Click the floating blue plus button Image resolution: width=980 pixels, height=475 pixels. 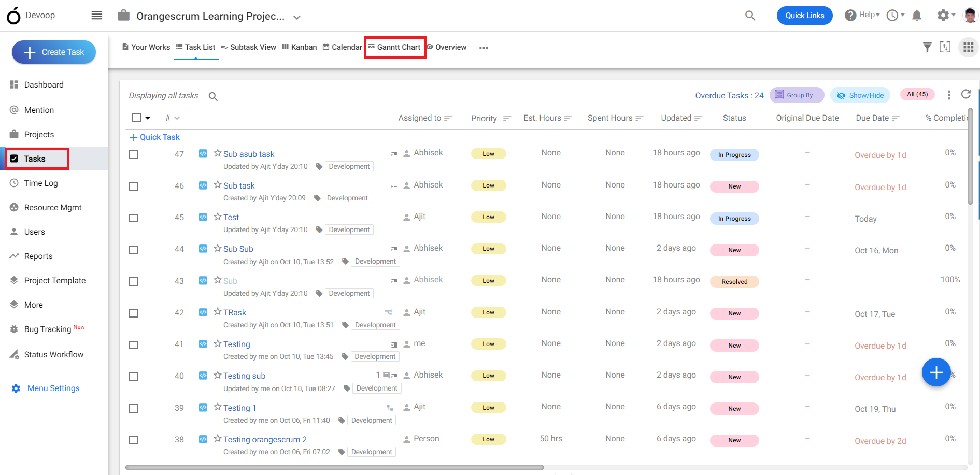coord(936,372)
